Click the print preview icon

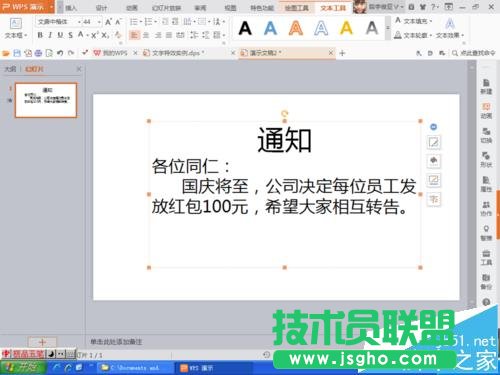pyautogui.click(x=49, y=53)
